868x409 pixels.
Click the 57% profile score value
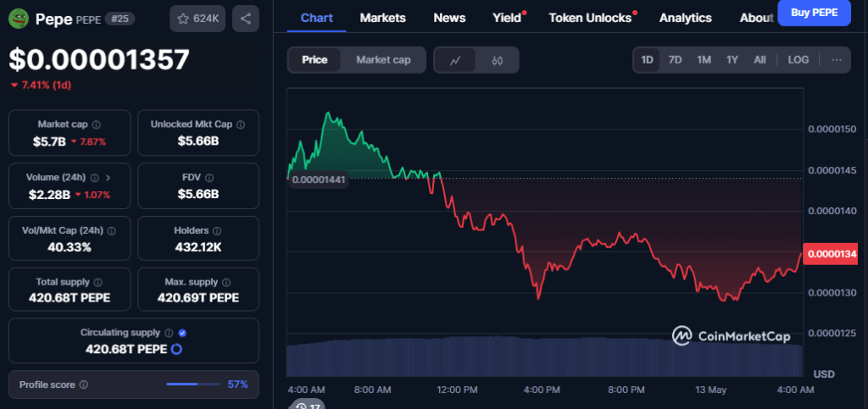tap(238, 384)
